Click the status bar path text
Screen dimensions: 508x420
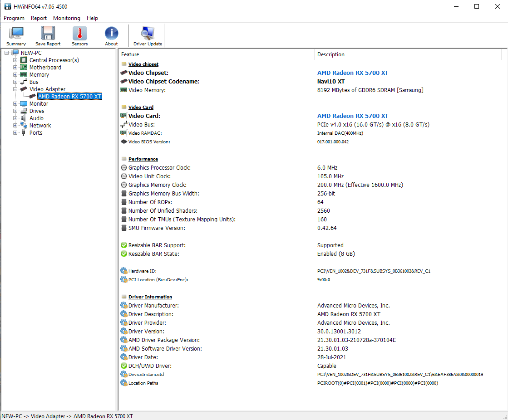[67, 416]
